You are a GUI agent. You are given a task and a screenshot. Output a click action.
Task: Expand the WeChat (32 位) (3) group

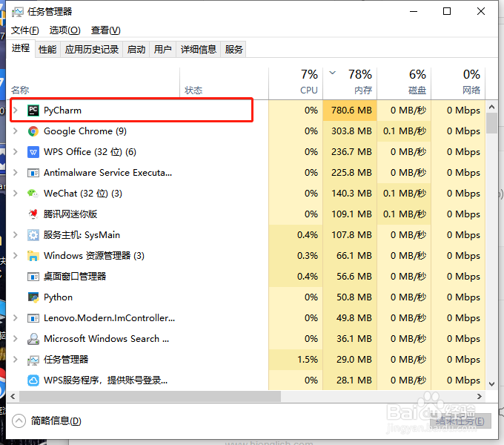pyautogui.click(x=15, y=194)
